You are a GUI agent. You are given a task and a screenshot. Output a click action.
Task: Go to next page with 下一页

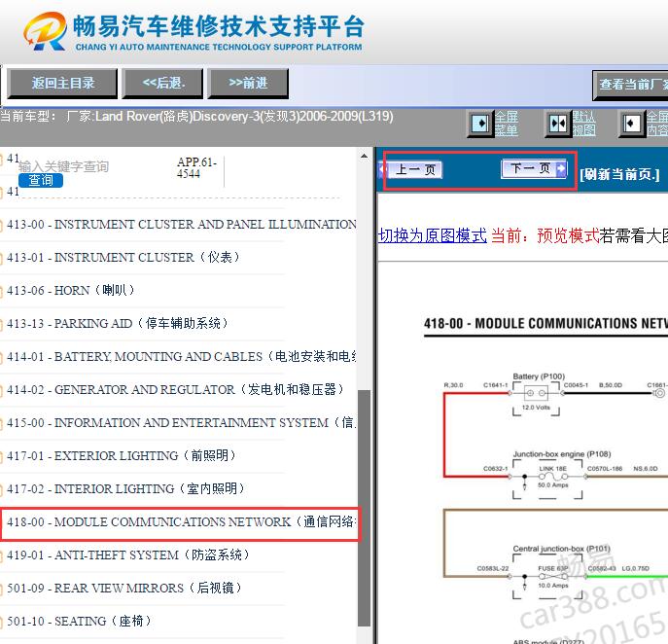[x=534, y=168]
